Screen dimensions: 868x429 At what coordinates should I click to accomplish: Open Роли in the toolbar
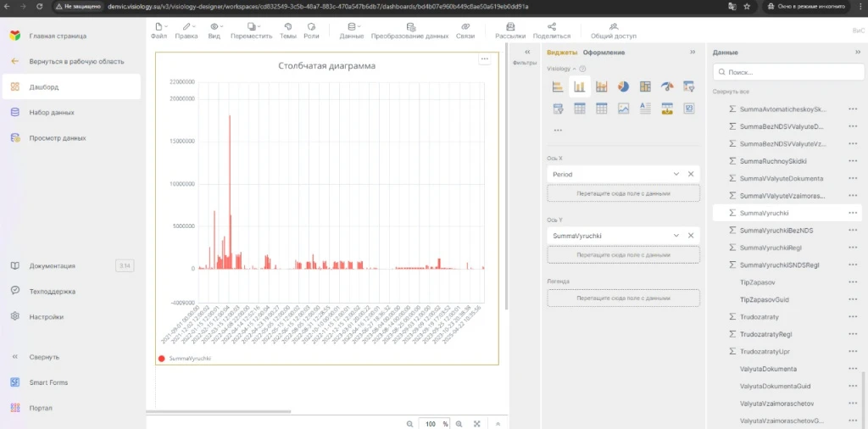(x=311, y=31)
